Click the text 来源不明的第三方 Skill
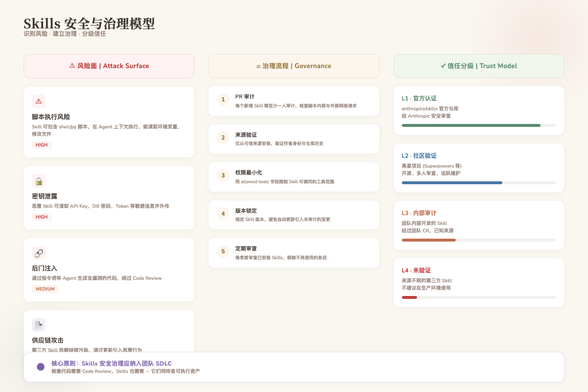 (427, 280)
